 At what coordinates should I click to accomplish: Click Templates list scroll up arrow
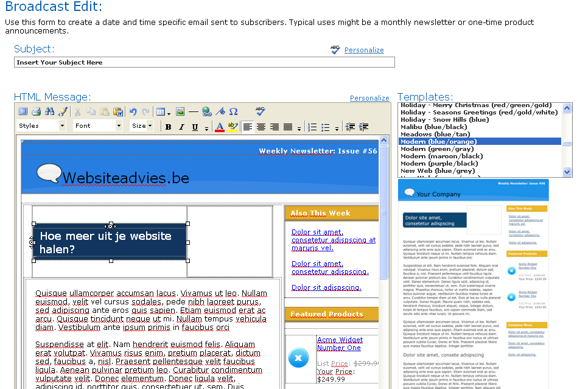point(567,108)
